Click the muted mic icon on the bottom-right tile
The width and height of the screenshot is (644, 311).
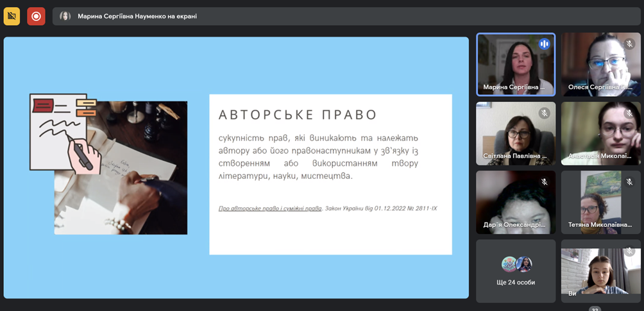pos(629,251)
